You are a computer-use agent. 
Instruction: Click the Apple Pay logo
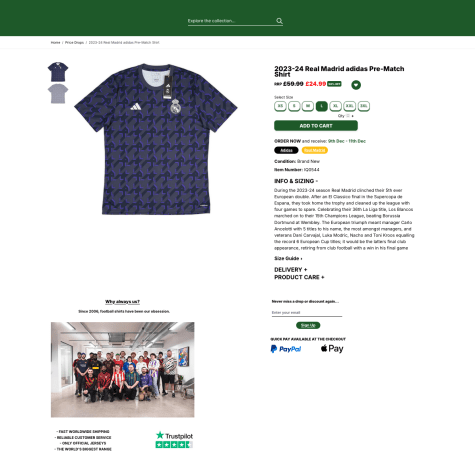tap(332, 349)
